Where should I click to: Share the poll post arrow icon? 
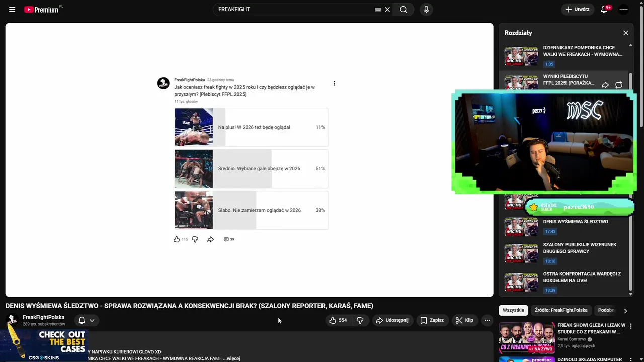tap(211, 239)
